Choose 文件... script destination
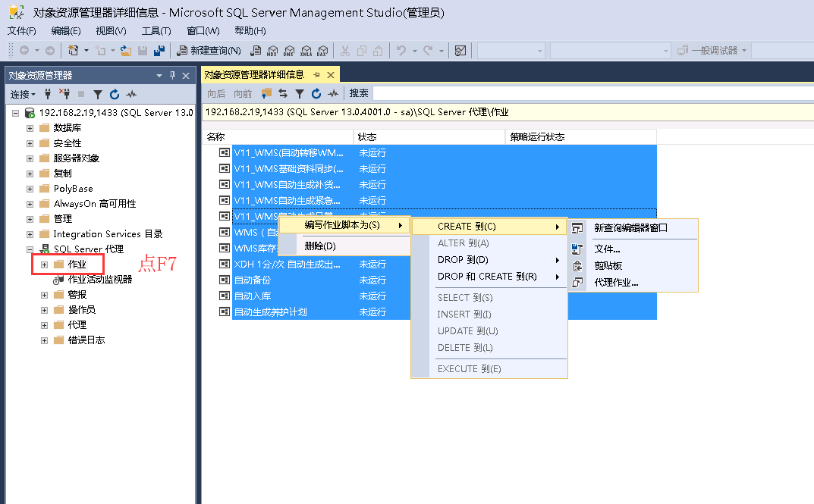Screen dimensions: 814x504 point(633,249)
